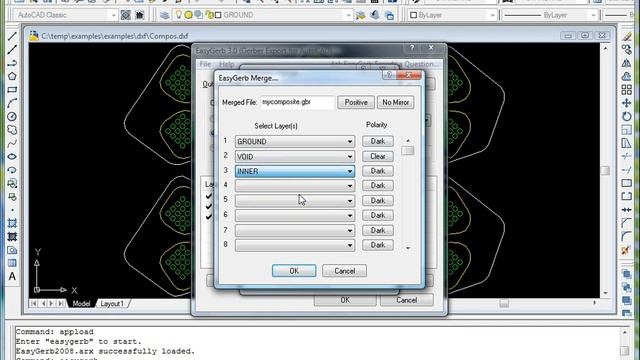Open the empty layer dropdown in row 4
The height and width of the screenshot is (360, 640).
click(x=295, y=186)
